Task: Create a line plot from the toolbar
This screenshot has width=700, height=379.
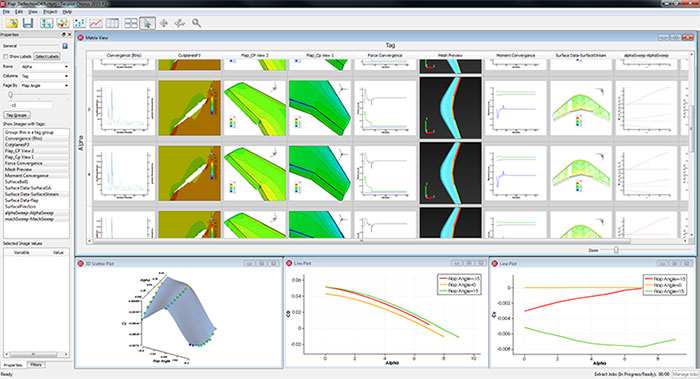Action: click(x=96, y=23)
